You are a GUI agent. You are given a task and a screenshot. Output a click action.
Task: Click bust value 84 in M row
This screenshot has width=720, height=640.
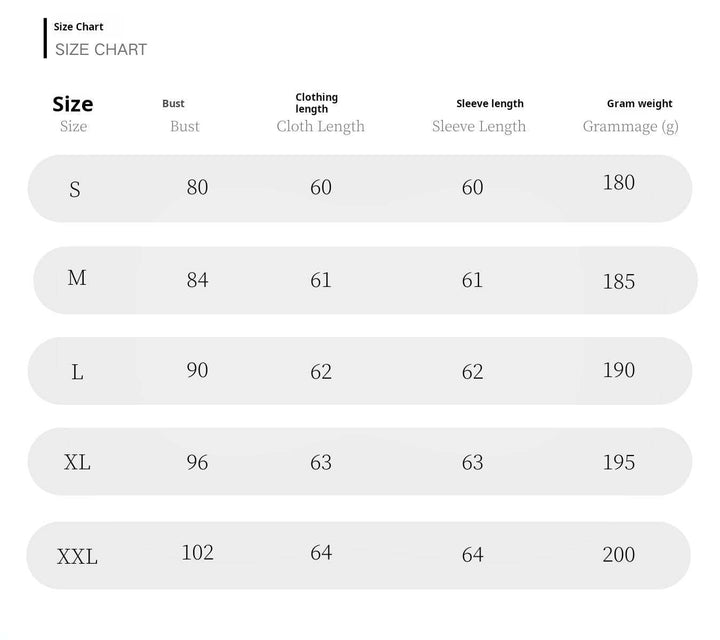(197, 280)
